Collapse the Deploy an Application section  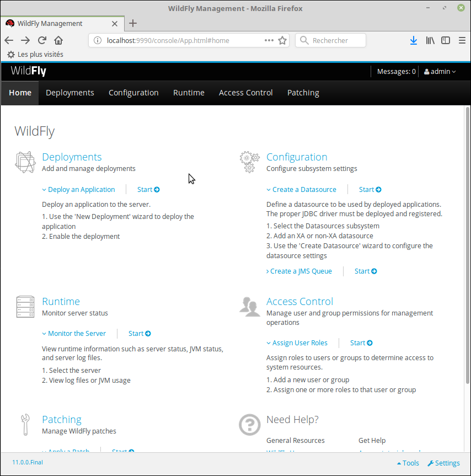click(x=78, y=189)
